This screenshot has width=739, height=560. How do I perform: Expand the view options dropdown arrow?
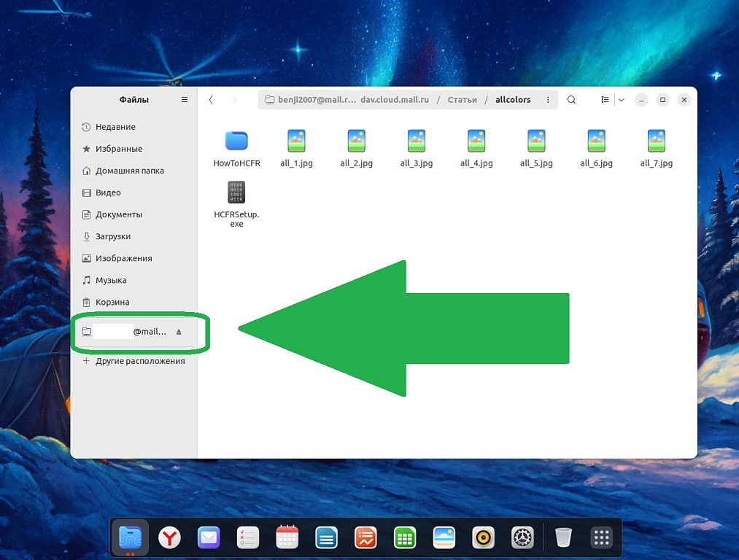coord(620,100)
